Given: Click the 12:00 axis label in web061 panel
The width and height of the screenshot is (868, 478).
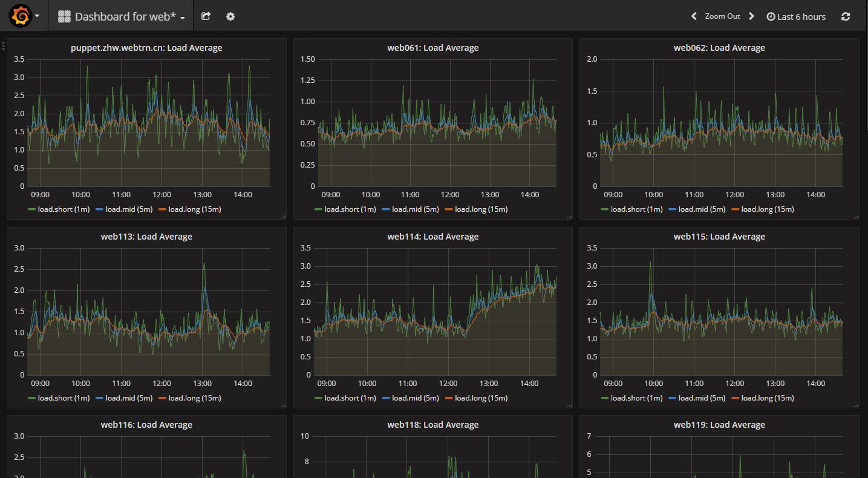Looking at the screenshot, I should click(449, 195).
